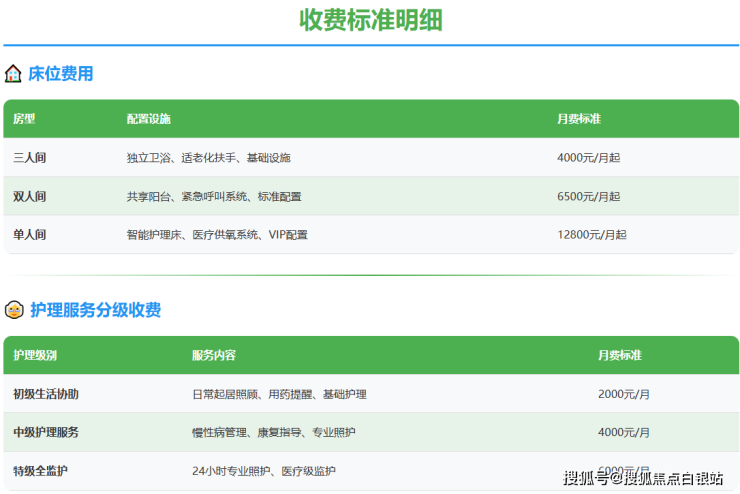Click the 12800元/月起 price cell

591,234
